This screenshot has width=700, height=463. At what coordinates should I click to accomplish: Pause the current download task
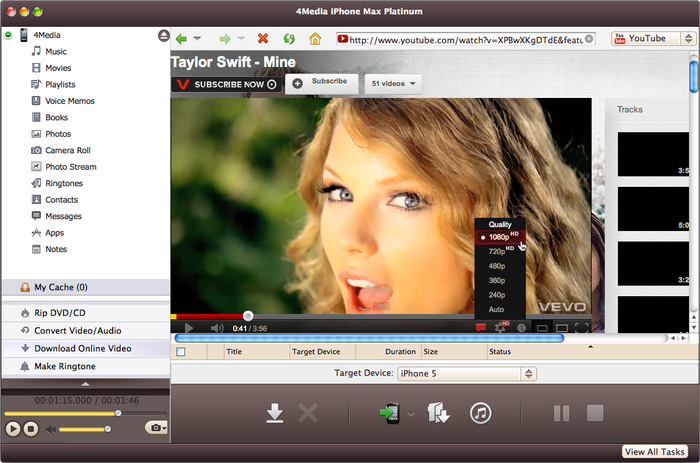pyautogui.click(x=561, y=413)
